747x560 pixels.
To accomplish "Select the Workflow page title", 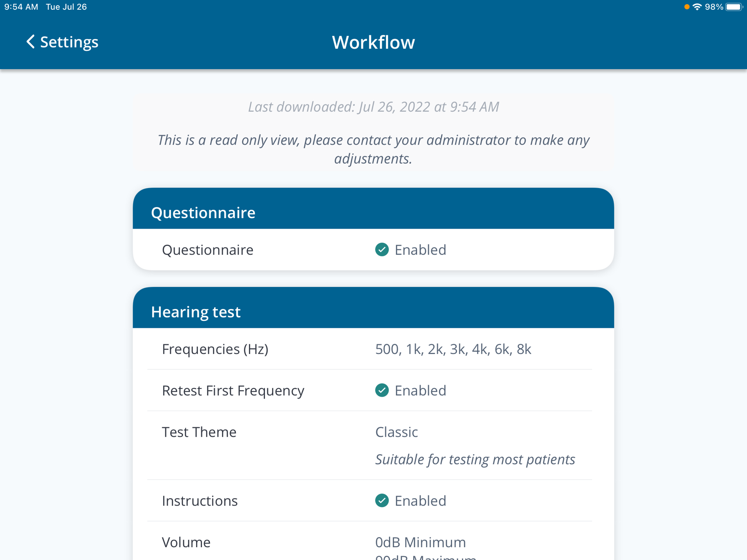I will [373, 42].
